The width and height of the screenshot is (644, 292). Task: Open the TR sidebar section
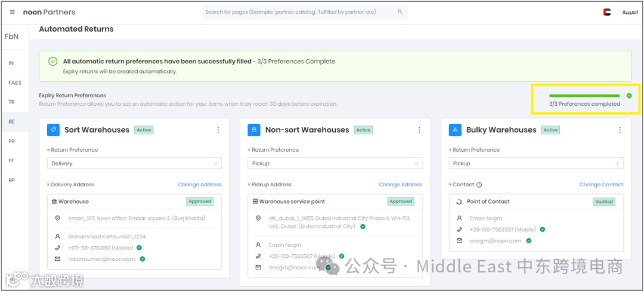click(x=11, y=102)
